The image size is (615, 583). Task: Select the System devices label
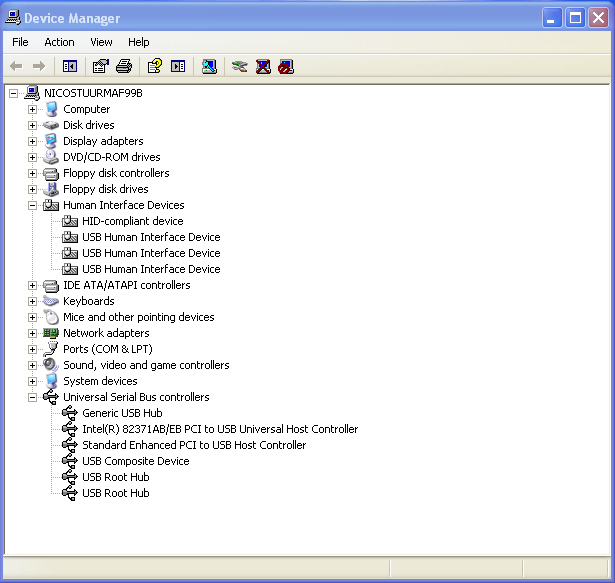click(100, 381)
